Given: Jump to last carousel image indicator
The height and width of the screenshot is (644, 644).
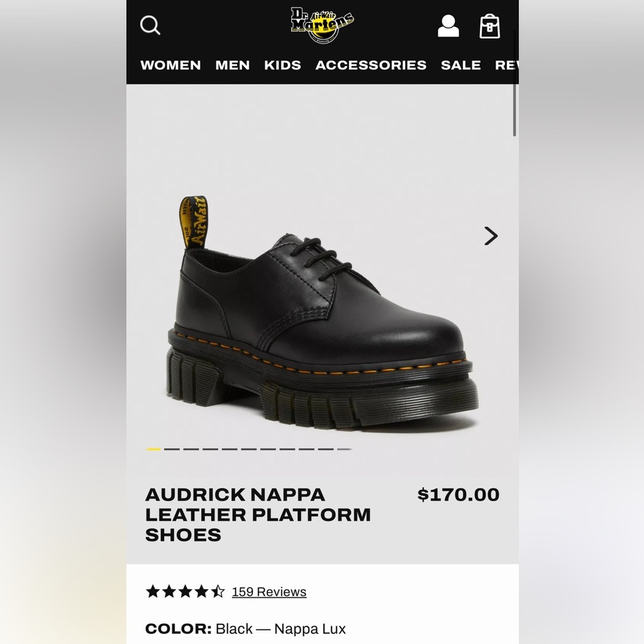Looking at the screenshot, I should click(x=345, y=449).
